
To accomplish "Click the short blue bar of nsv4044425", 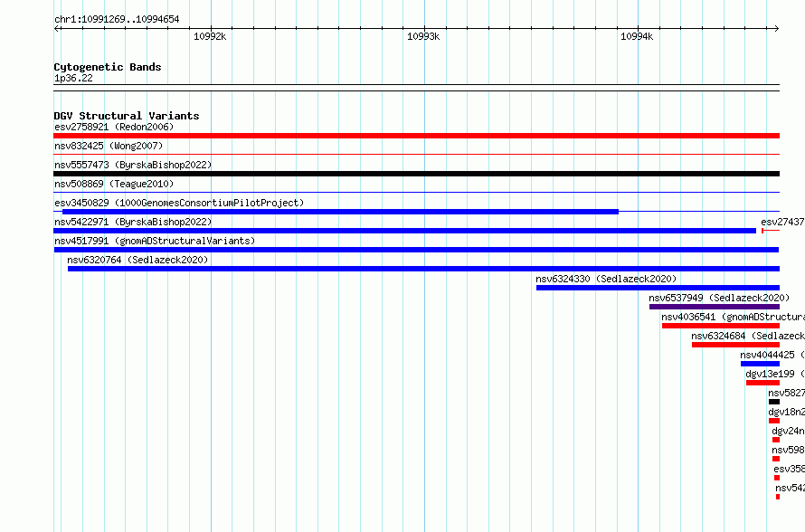I will tap(760, 364).
